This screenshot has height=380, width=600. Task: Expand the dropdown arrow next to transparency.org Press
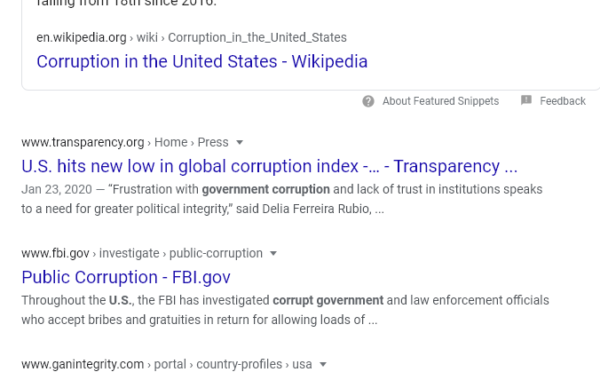240,143
